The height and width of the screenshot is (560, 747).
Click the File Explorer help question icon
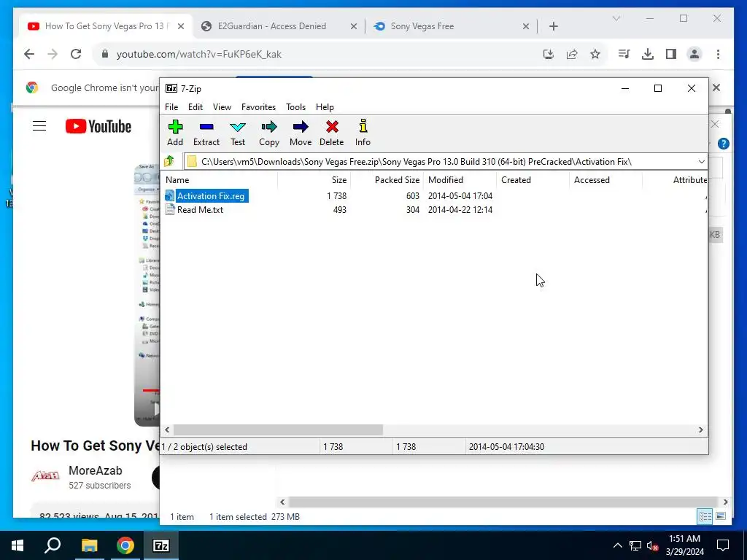pos(723,144)
